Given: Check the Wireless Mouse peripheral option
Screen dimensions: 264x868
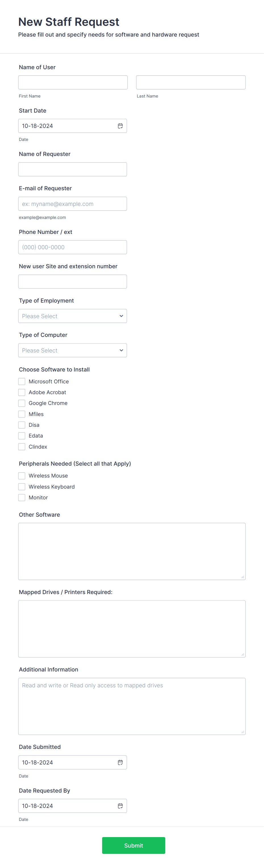Looking at the screenshot, I should click(22, 476).
